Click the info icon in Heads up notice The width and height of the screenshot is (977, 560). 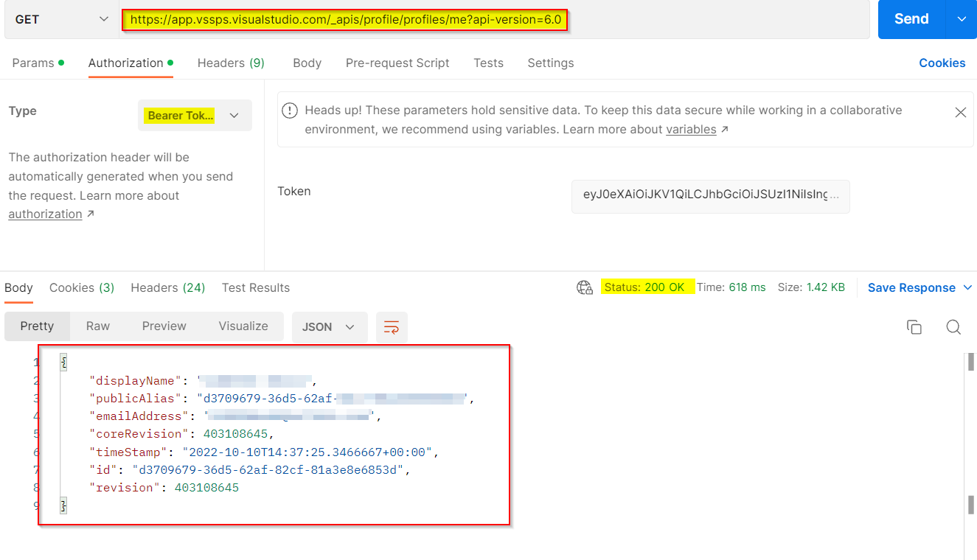coord(291,111)
